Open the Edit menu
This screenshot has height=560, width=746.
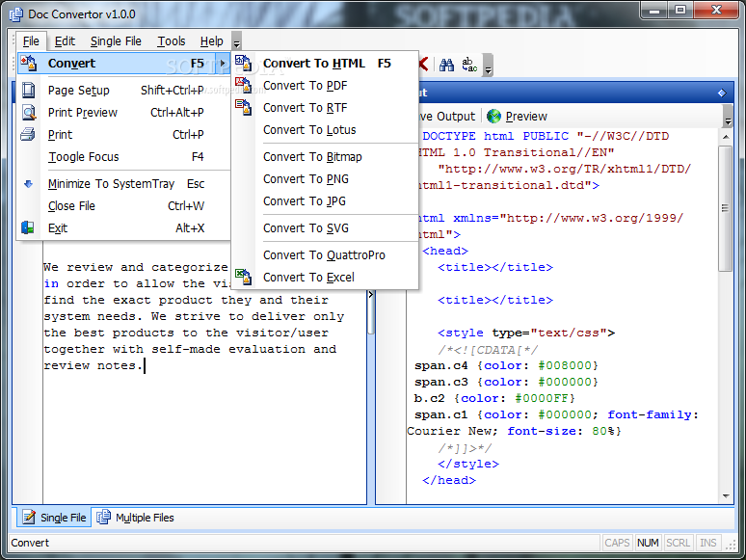pyautogui.click(x=65, y=41)
